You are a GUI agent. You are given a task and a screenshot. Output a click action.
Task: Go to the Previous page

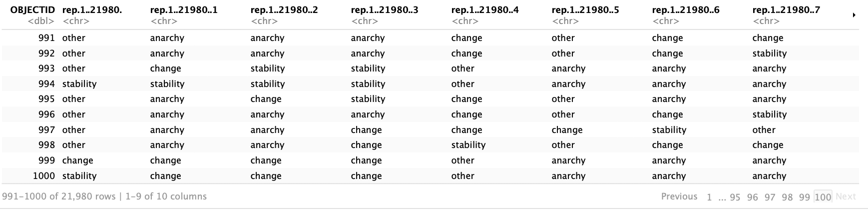tap(679, 196)
